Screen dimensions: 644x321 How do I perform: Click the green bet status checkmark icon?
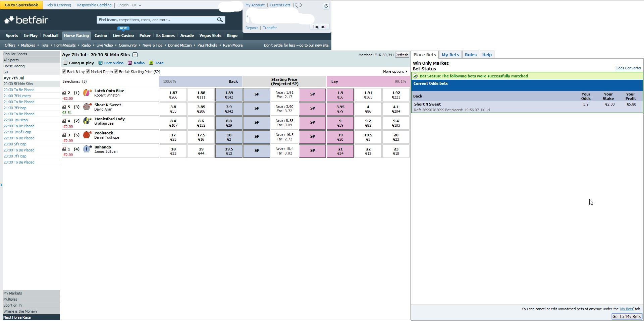pyautogui.click(x=415, y=76)
